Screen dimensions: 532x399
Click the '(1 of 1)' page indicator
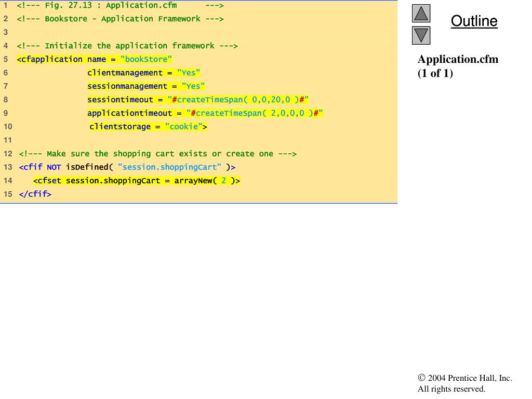(x=435, y=73)
